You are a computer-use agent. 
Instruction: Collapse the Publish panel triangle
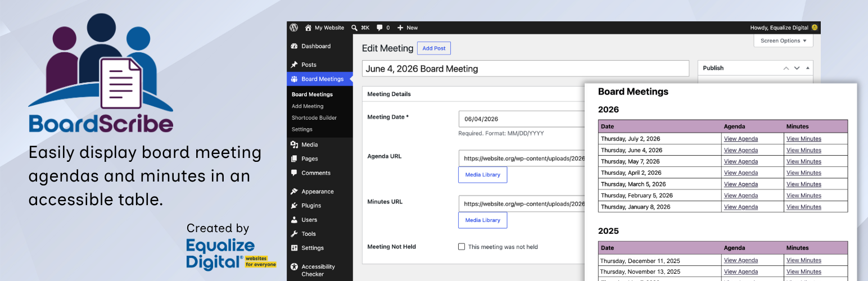click(x=808, y=68)
